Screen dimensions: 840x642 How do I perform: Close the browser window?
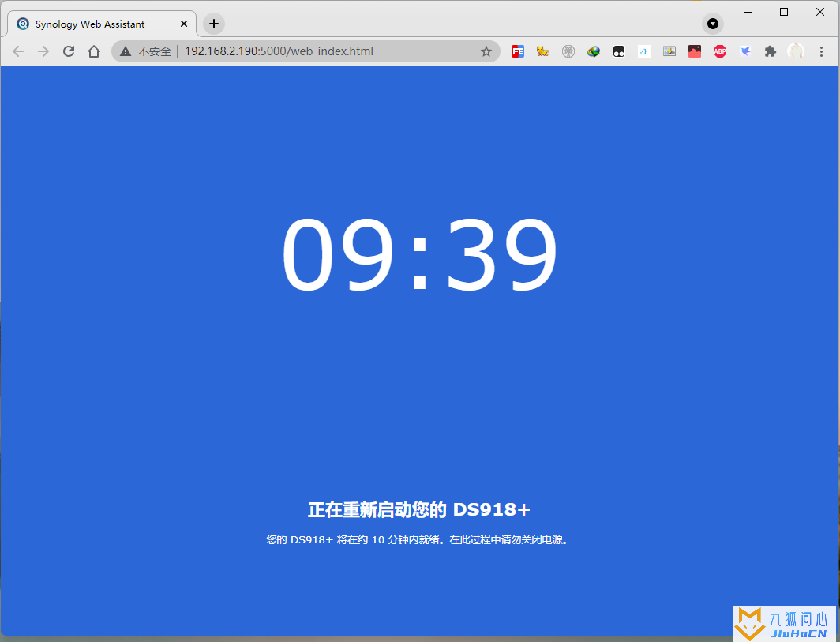(x=820, y=12)
